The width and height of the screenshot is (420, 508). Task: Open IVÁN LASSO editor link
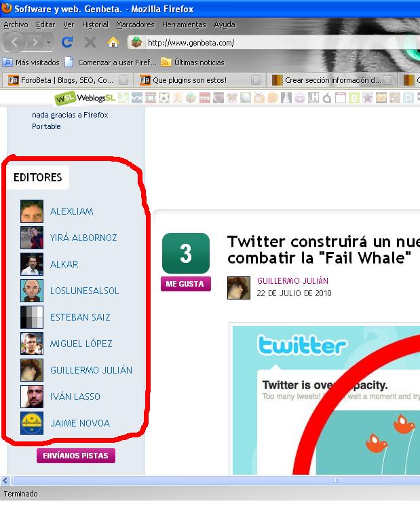(x=75, y=397)
